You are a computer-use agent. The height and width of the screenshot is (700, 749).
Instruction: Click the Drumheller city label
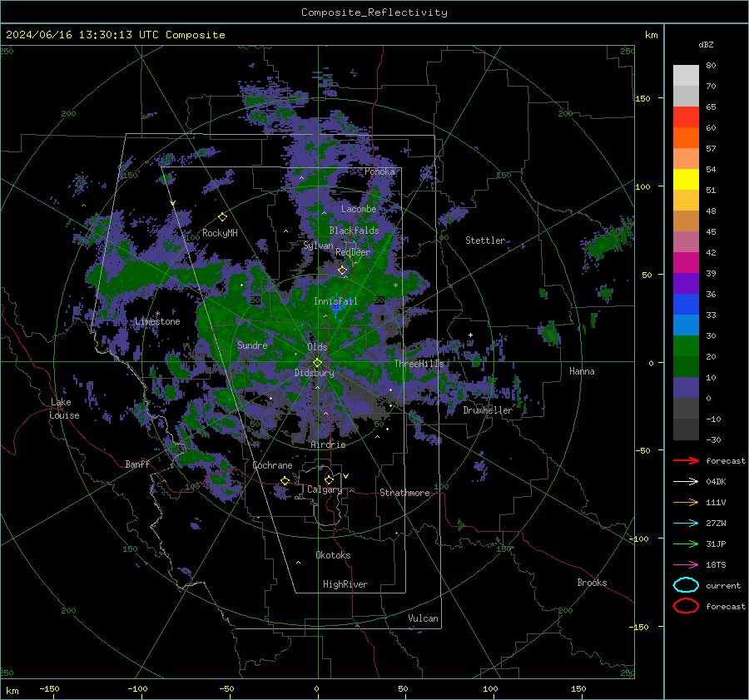point(488,410)
